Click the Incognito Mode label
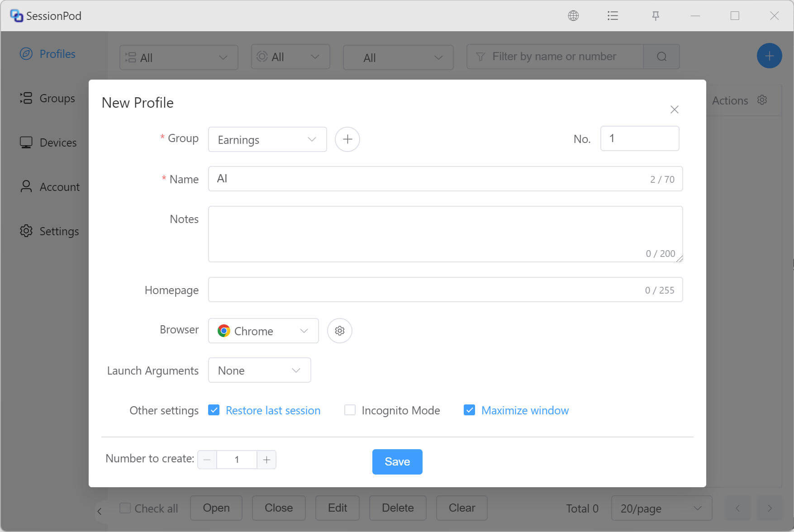794x532 pixels. pyautogui.click(x=401, y=410)
